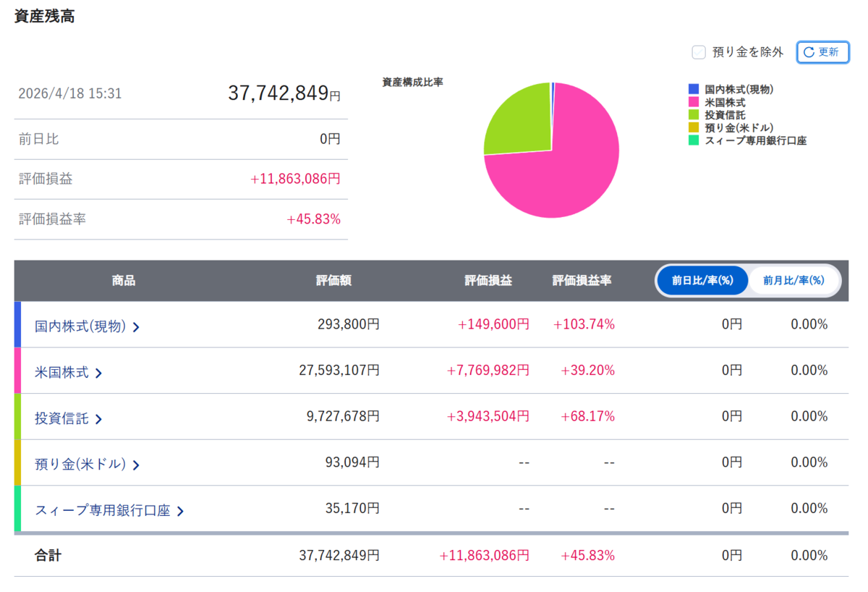Expand chevron next to 投資信託
This screenshot has height=592, width=868.
point(98,419)
